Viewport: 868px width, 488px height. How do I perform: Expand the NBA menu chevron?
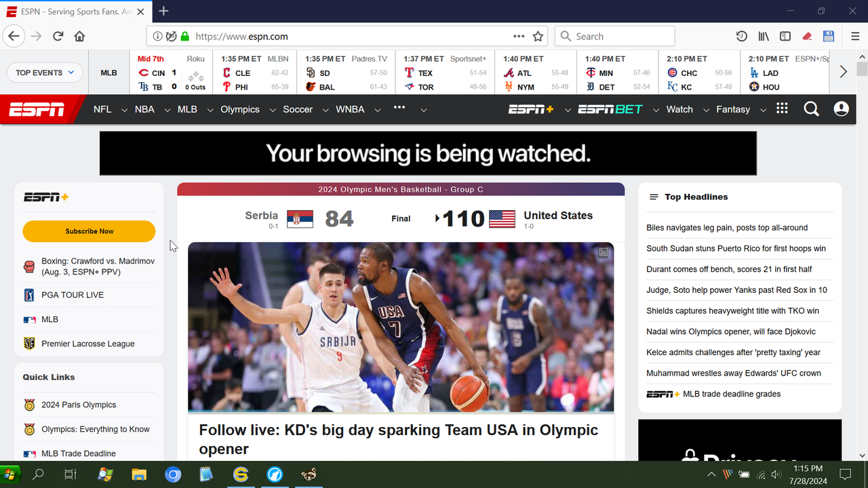(x=167, y=110)
